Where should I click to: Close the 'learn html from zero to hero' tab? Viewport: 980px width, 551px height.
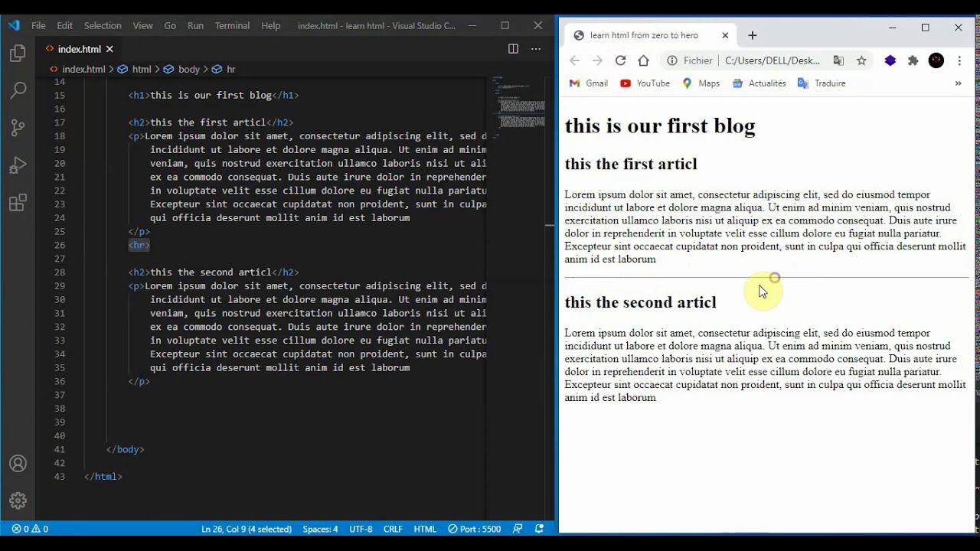[x=725, y=35]
